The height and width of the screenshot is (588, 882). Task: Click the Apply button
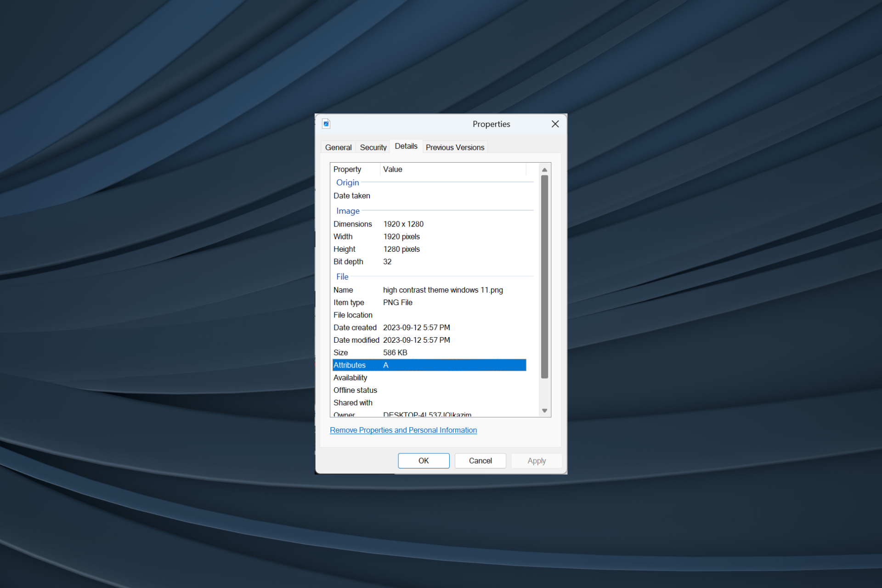point(537,460)
